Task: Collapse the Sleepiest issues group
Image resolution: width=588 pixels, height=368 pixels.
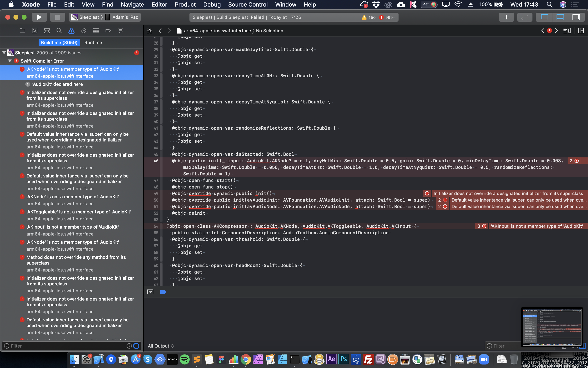Action: click(4, 53)
